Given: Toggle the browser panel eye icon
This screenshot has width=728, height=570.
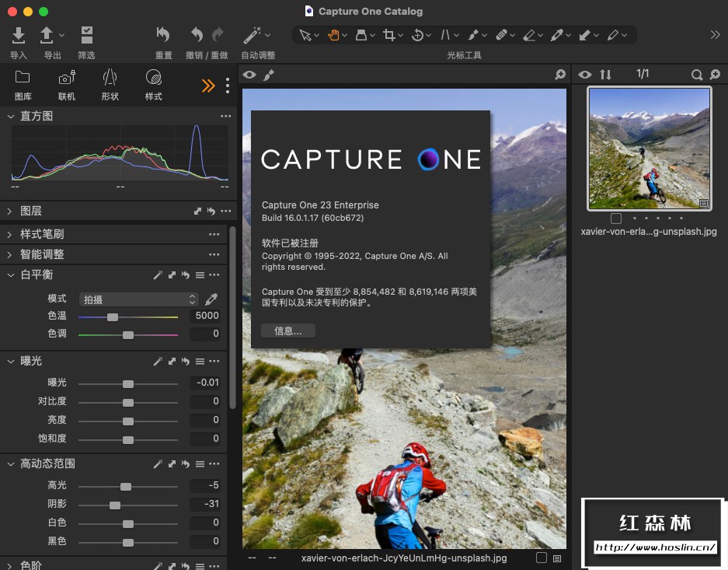Looking at the screenshot, I should 584,75.
